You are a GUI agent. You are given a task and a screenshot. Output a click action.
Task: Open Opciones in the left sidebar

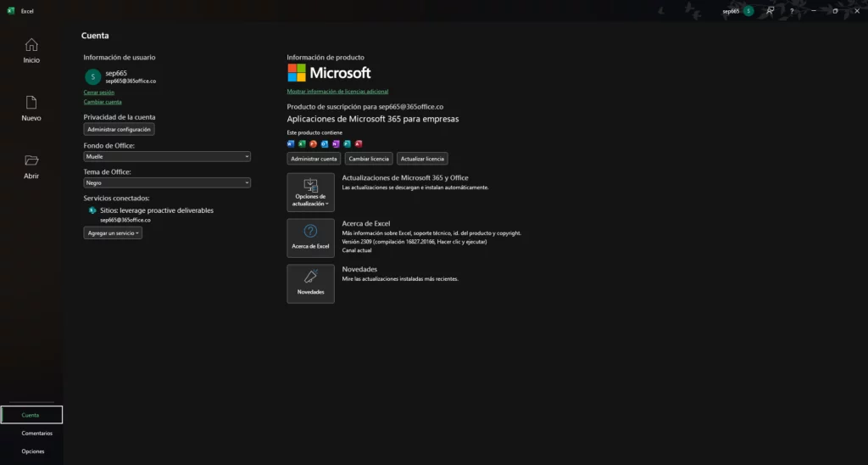33,451
